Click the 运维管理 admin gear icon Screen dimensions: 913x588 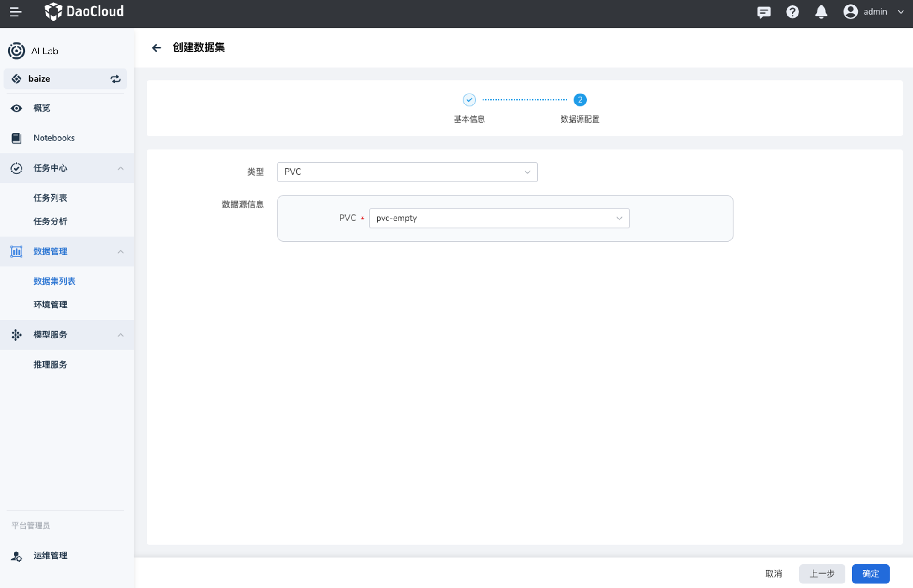click(16, 556)
